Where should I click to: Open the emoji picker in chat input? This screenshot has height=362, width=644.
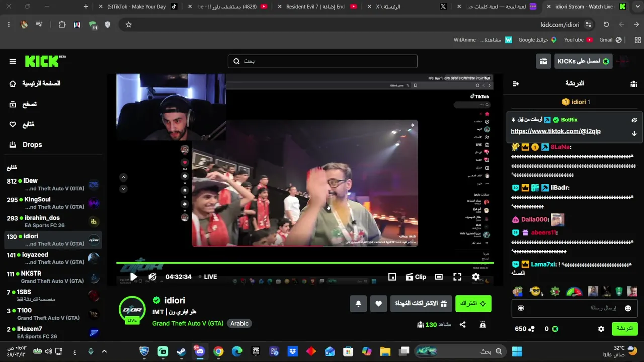[628, 308]
